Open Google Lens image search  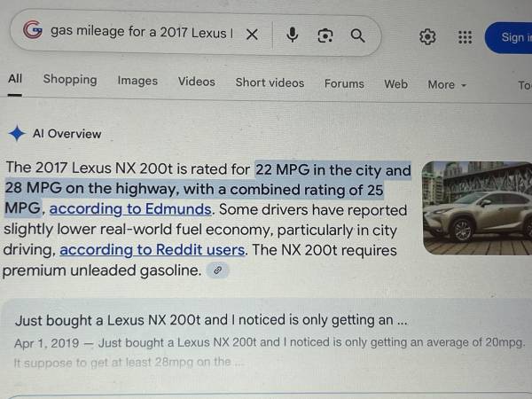pyautogui.click(x=325, y=35)
